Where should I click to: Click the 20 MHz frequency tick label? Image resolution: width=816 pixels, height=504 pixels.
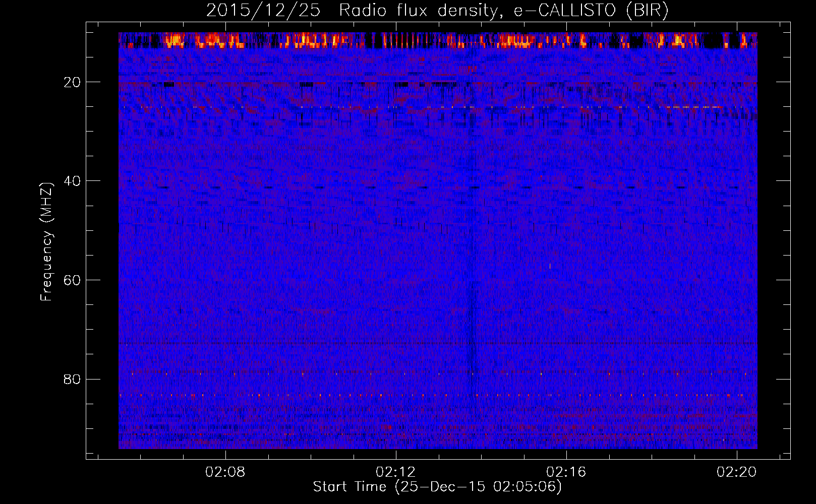tap(73, 82)
